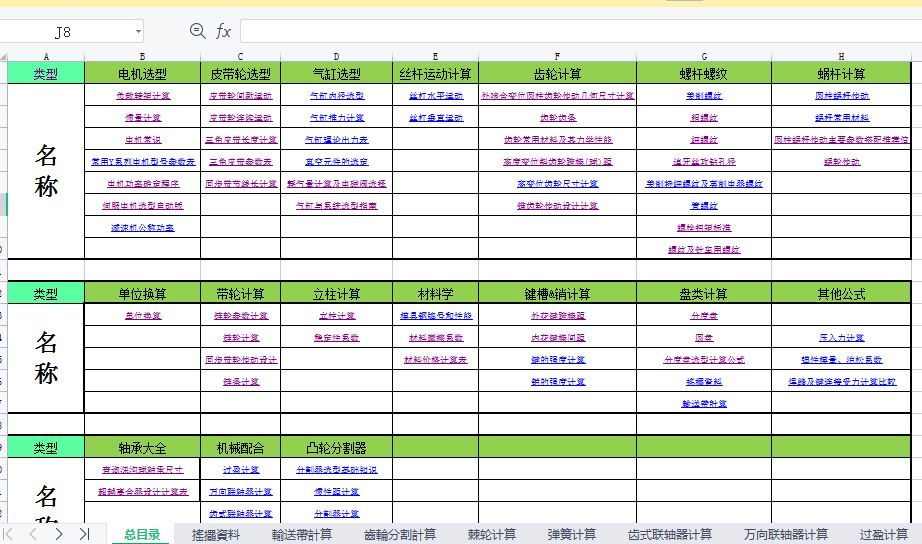Open the 齿式联轴器计算 sheet tab

[670, 534]
